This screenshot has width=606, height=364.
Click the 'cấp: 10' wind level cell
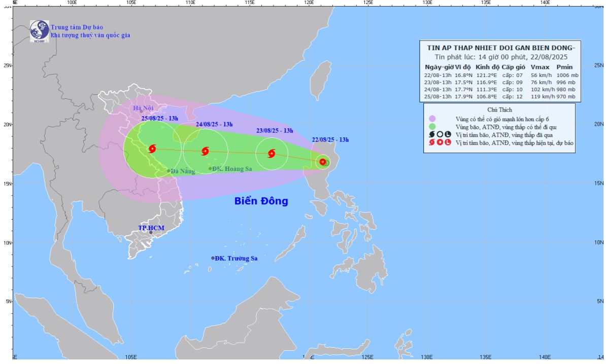(x=513, y=90)
